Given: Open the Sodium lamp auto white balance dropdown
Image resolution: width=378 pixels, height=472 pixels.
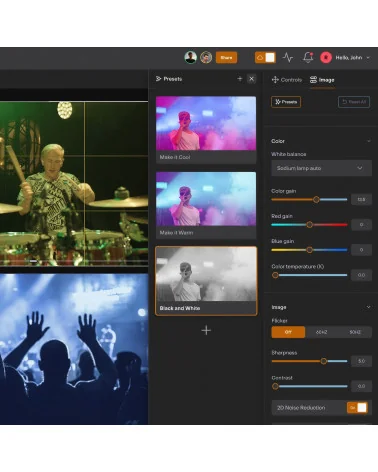Looking at the screenshot, I should click(x=321, y=168).
